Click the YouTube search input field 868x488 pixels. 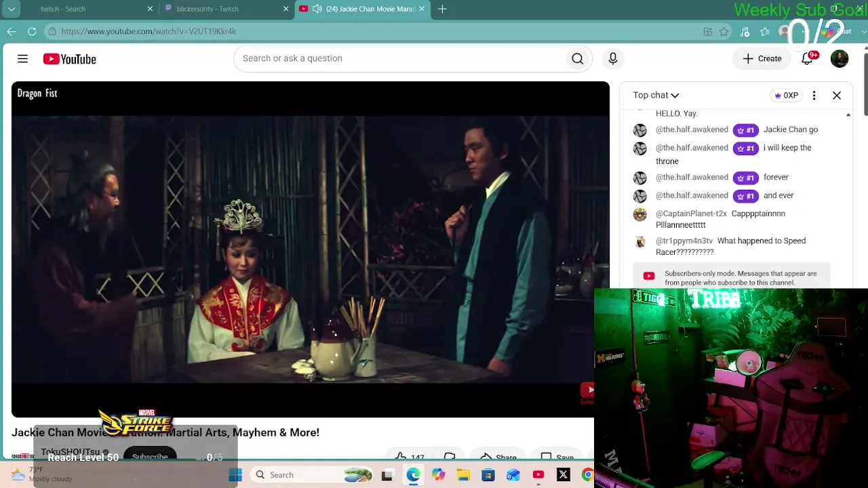[400, 59]
